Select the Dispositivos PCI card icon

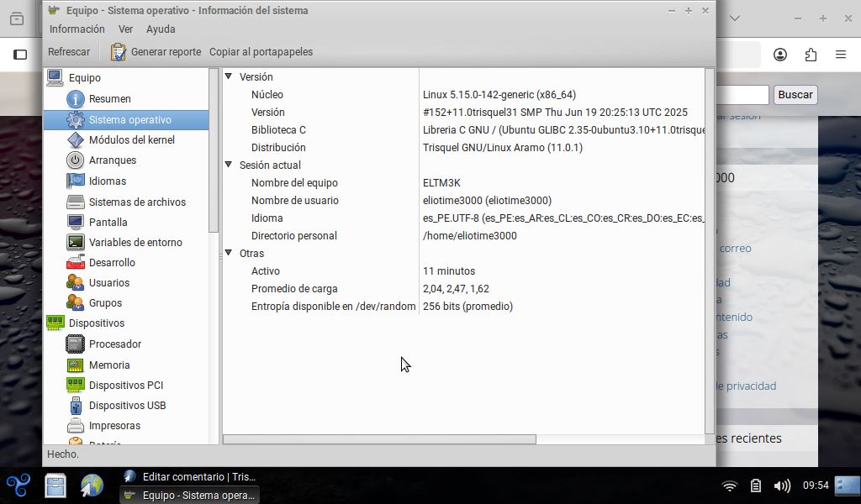point(75,385)
